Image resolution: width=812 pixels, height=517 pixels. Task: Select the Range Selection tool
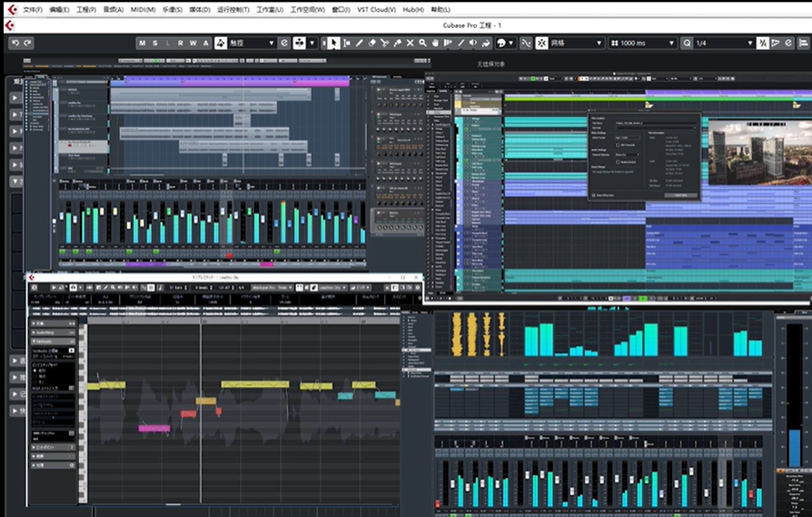(x=346, y=43)
